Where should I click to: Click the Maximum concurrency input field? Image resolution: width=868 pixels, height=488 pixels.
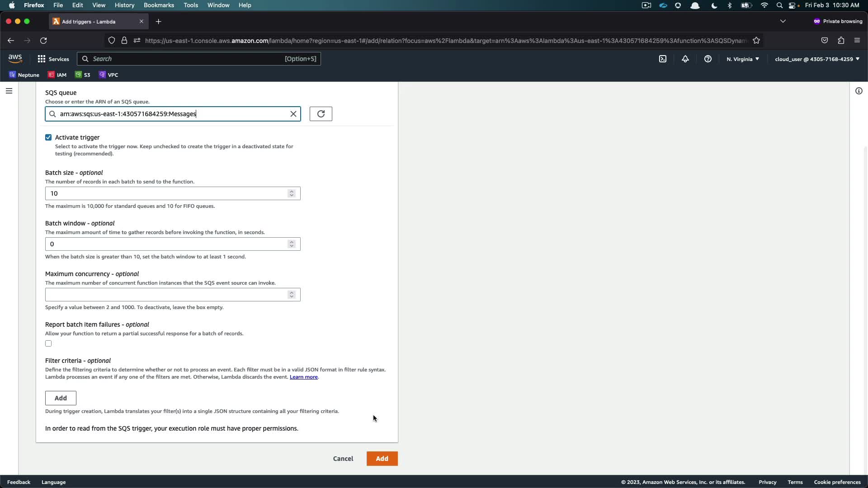166,295
